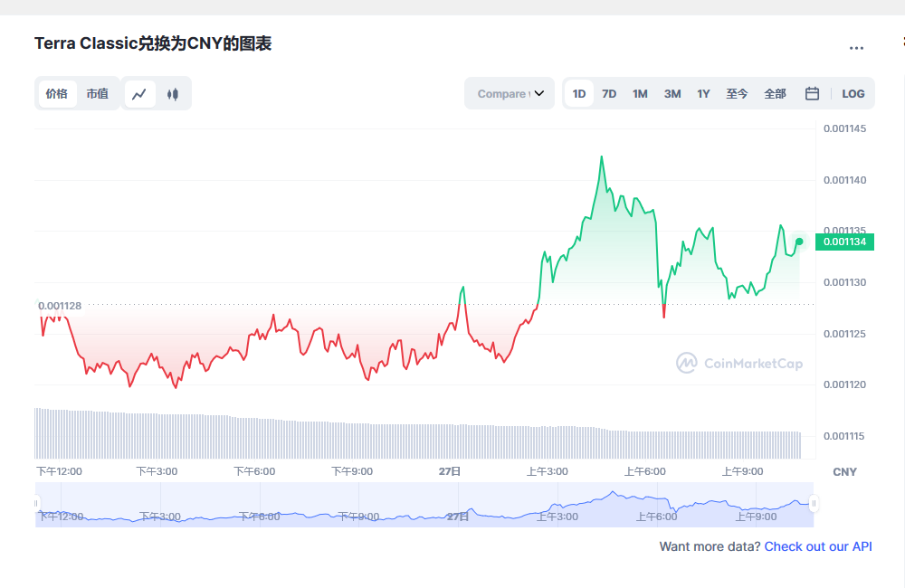Expand the Compare chevron arrow

tap(539, 93)
